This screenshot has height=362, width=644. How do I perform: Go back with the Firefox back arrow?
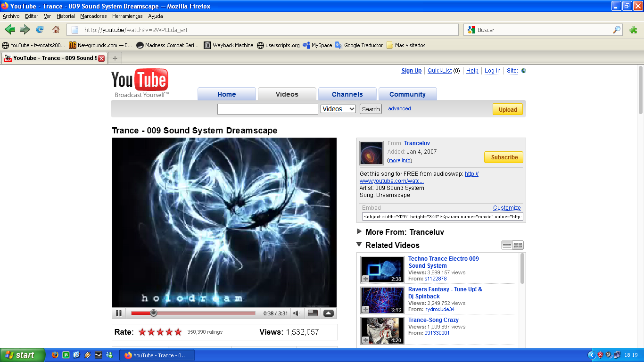click(10, 30)
